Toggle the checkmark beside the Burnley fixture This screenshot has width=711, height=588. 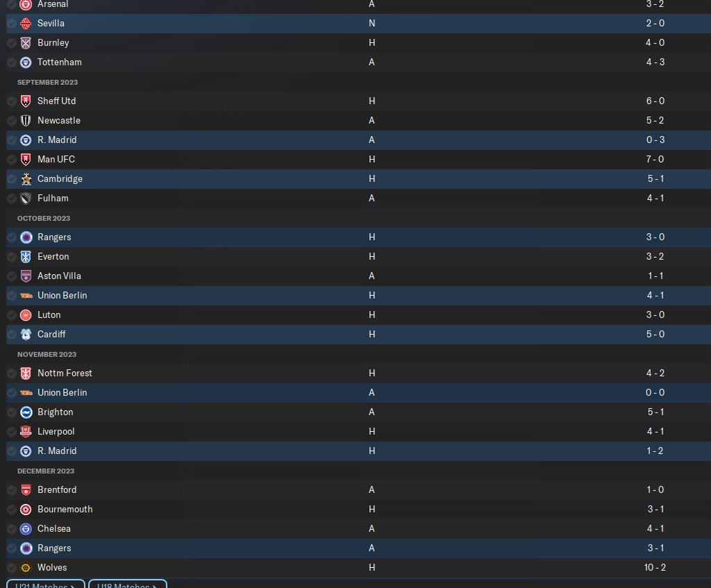pyautogui.click(x=12, y=43)
